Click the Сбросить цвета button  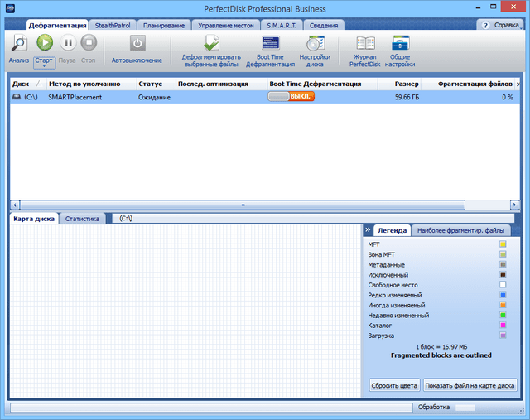(393, 385)
